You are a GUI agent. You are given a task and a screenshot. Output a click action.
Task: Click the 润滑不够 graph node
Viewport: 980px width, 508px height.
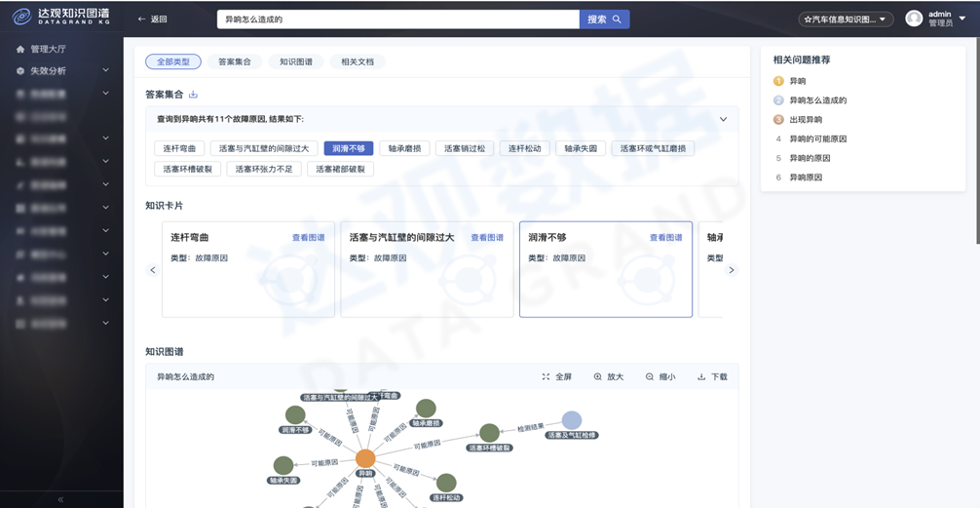pyautogui.click(x=295, y=414)
